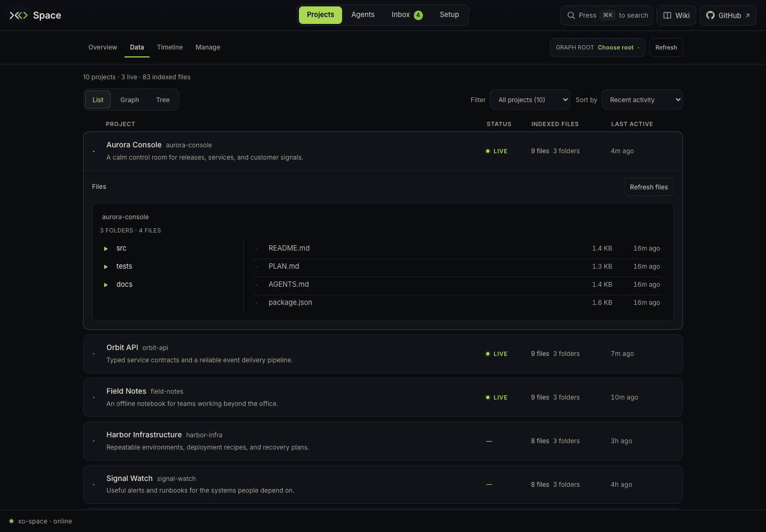Expand the Signal Watch project row
The image size is (766, 532).
click(382, 484)
